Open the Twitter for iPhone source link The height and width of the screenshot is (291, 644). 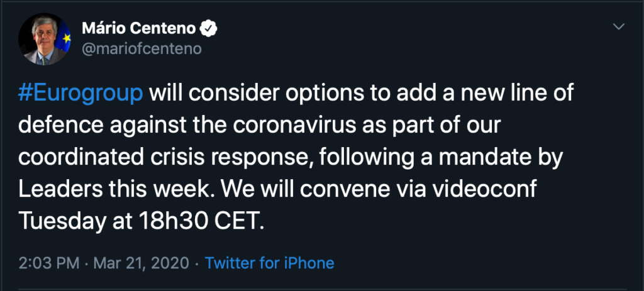[269, 262]
